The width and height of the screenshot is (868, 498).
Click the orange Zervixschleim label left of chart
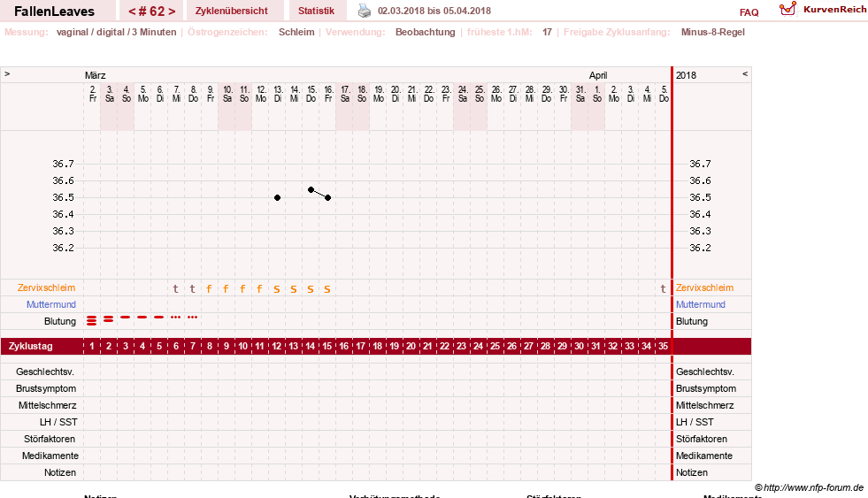pos(46,287)
